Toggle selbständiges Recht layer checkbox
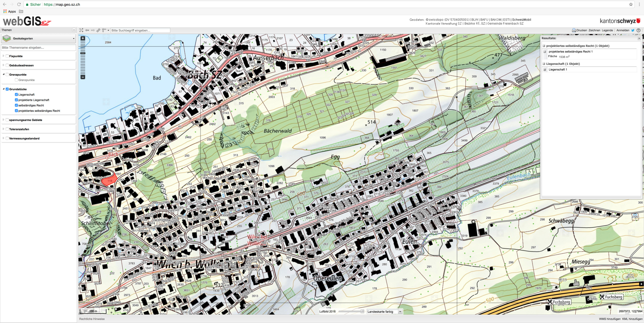 16,105
